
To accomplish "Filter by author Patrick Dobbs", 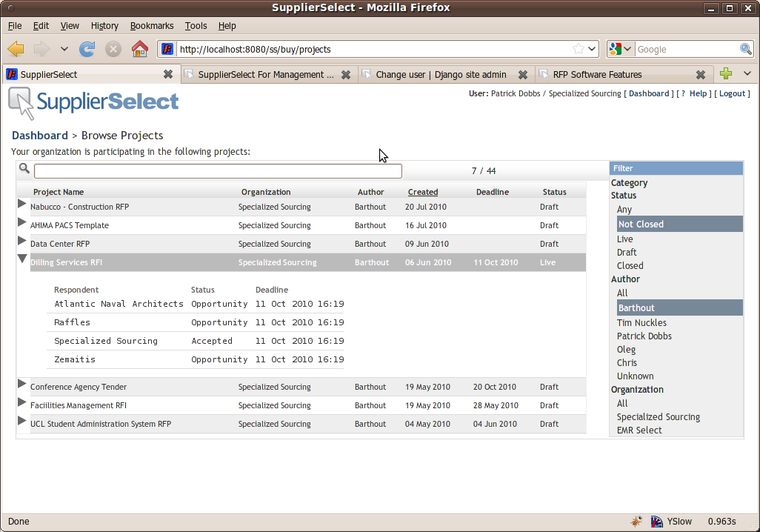I will pyautogui.click(x=644, y=336).
